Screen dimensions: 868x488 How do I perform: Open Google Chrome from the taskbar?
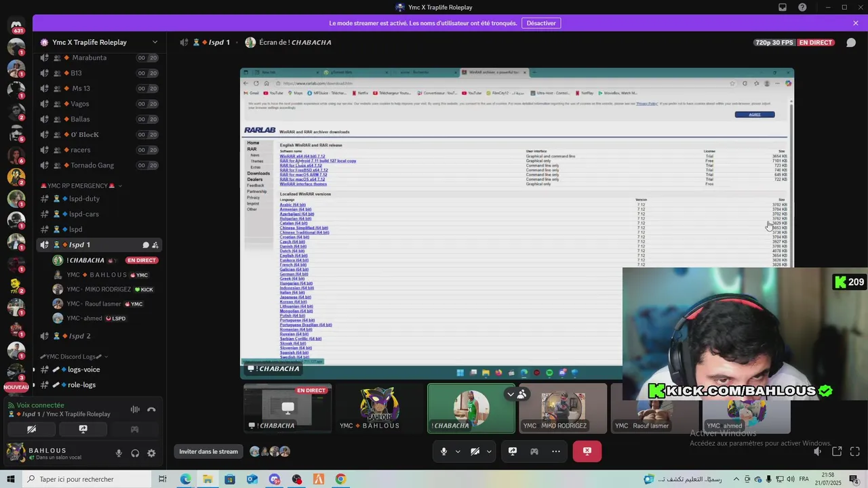(x=340, y=479)
